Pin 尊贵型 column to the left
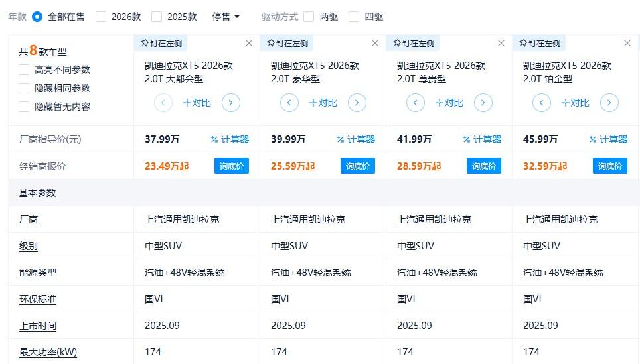640x364 pixels. pos(414,43)
